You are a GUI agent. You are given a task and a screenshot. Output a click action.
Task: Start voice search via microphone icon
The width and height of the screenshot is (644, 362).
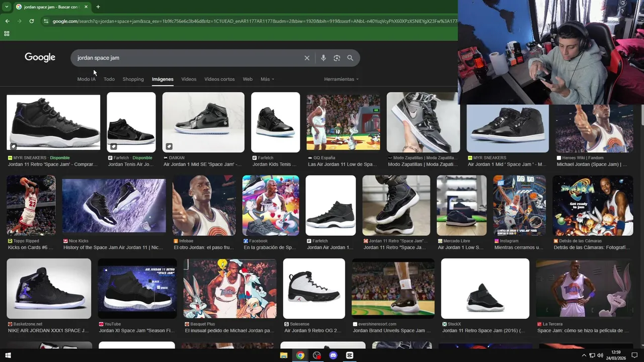tap(324, 58)
